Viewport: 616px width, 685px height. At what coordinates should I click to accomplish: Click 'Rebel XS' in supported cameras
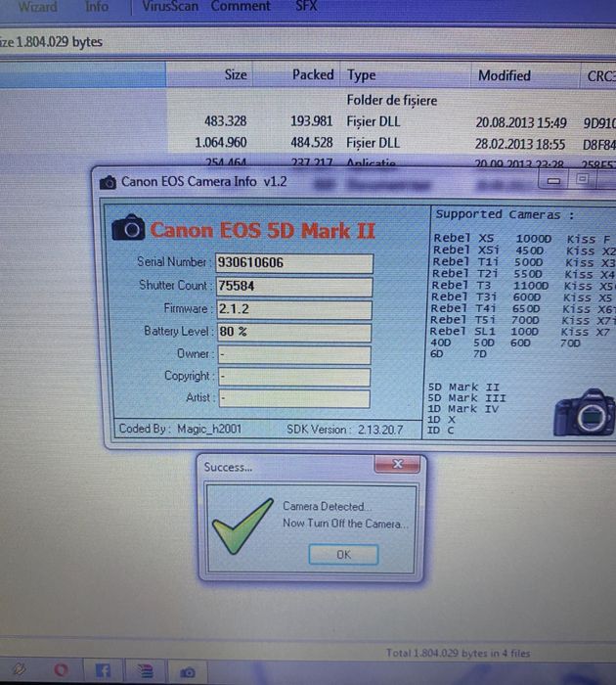pos(463,238)
